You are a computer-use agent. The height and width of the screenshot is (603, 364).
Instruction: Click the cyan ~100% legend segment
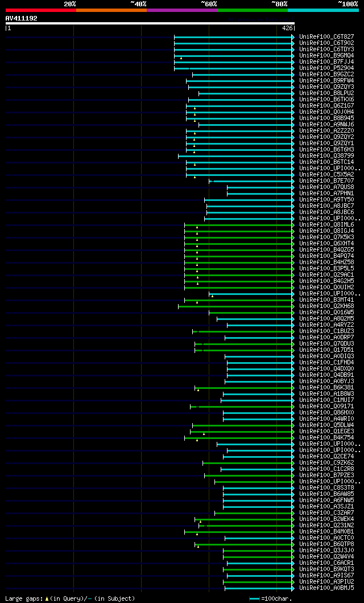[323, 10]
